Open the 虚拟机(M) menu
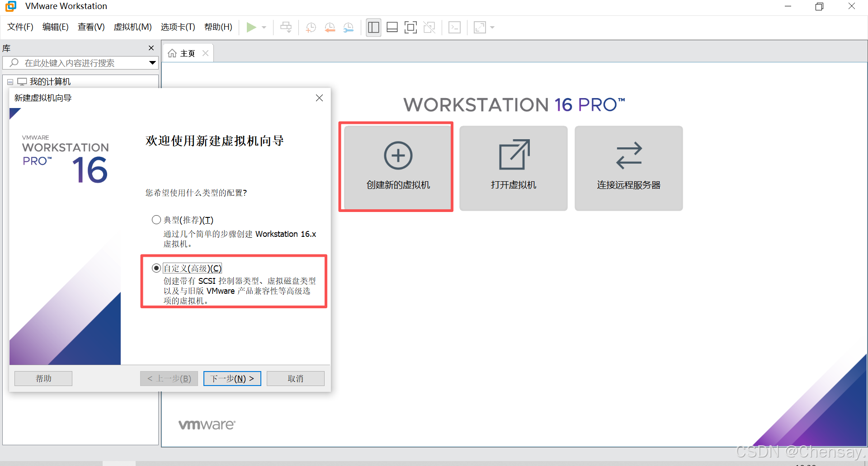The width and height of the screenshot is (868, 466). pyautogui.click(x=132, y=27)
